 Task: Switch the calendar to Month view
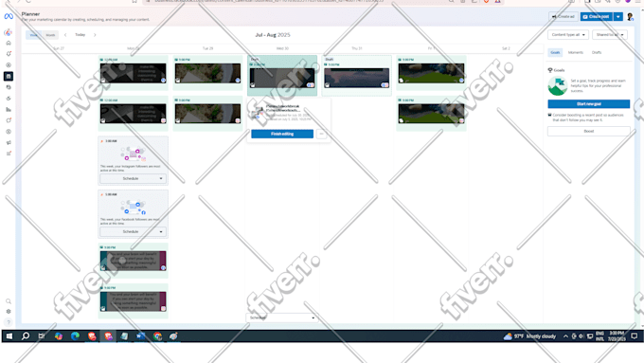pos(50,35)
